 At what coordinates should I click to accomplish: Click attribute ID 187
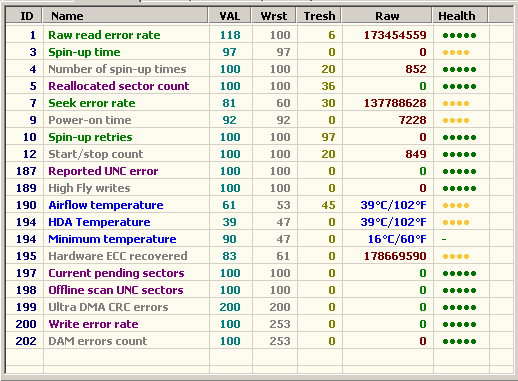click(26, 171)
